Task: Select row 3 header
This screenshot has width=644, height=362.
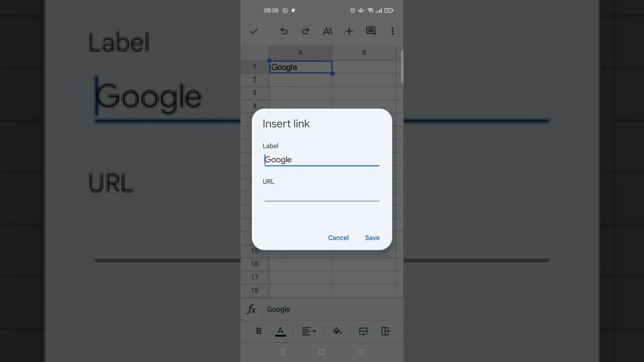Action: click(255, 93)
